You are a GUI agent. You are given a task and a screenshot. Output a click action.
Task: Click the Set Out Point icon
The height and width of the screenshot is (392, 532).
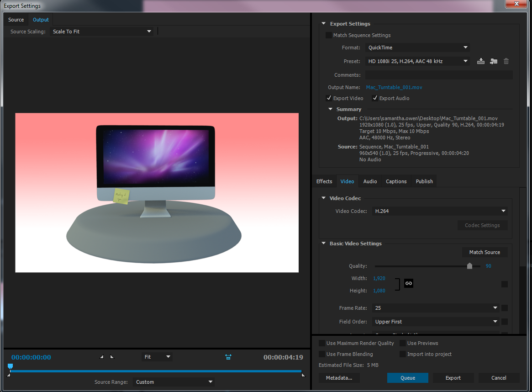pos(112,356)
